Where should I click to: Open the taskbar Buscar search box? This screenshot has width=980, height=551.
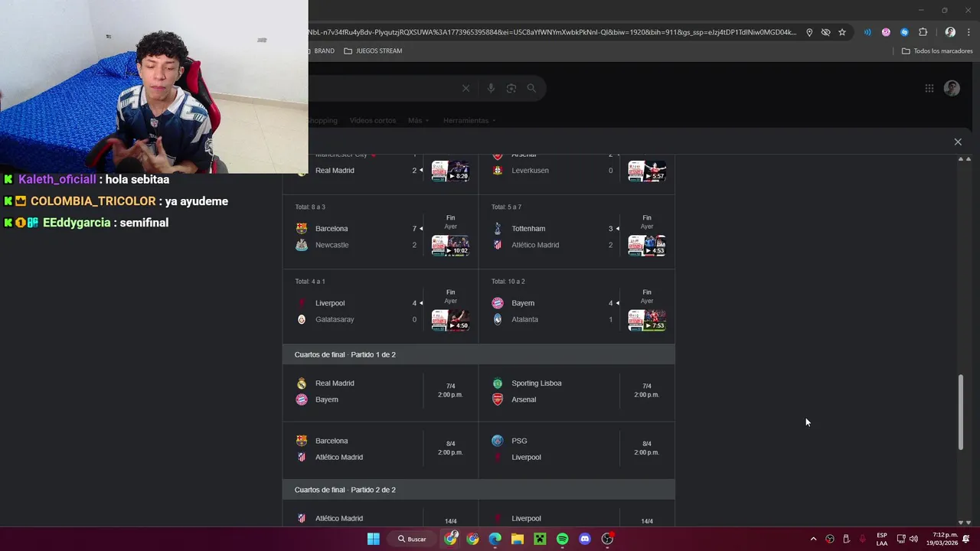pyautogui.click(x=412, y=539)
